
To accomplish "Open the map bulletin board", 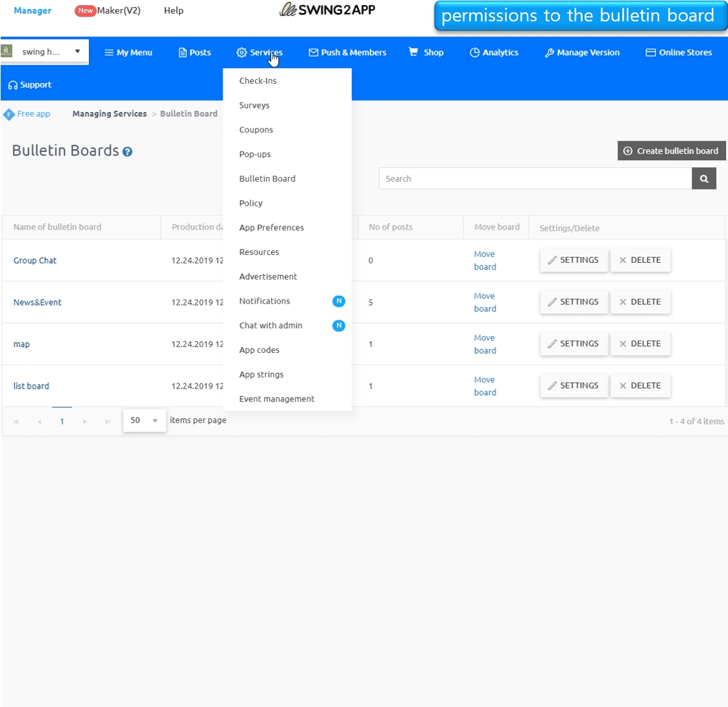I will [x=21, y=344].
